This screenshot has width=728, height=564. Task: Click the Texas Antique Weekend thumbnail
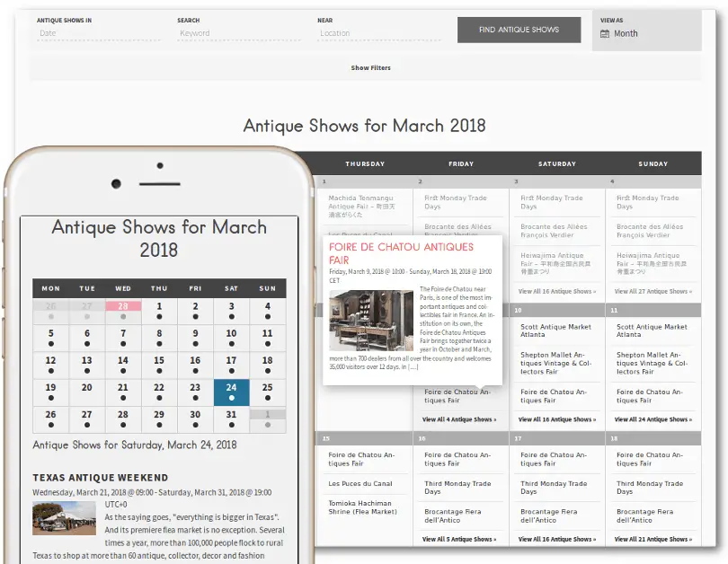(x=64, y=518)
